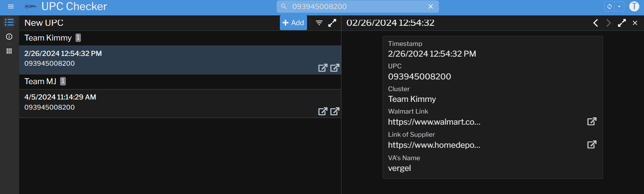Collapse the Team Kimmy group
Screen dimensions: 644x194
(48, 38)
